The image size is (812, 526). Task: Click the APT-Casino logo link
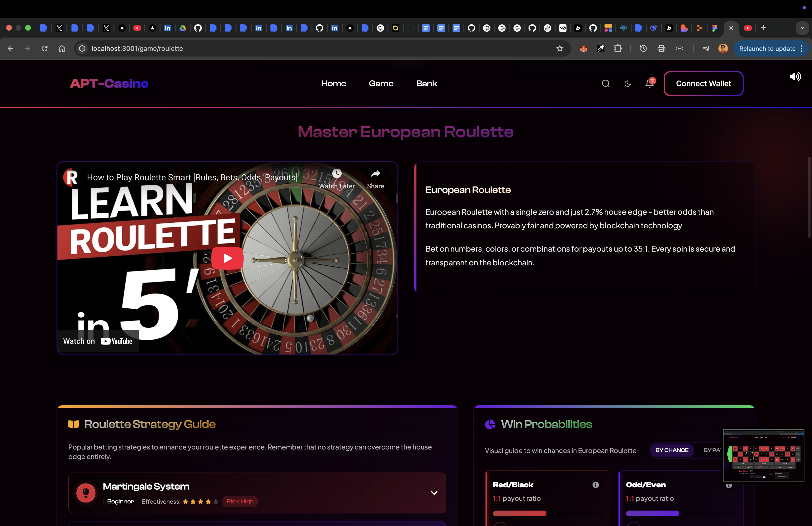(x=109, y=84)
